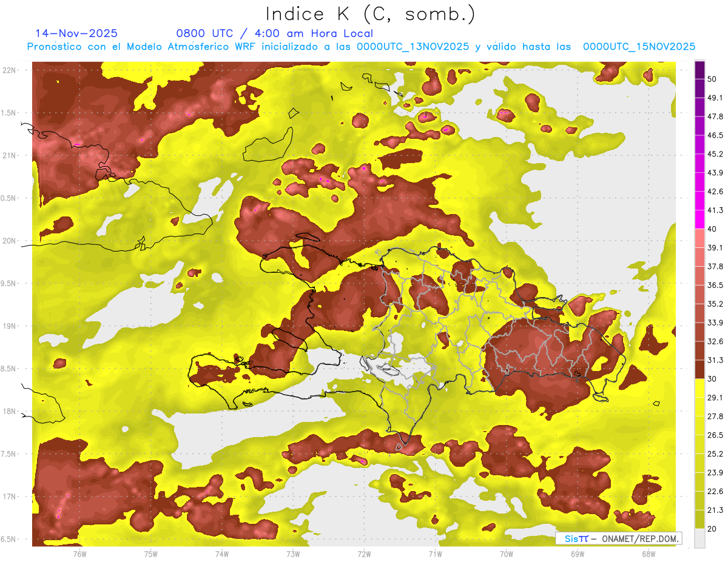The height and width of the screenshot is (562, 728).
Task: Click the "0.5N" latitude label
Action: pyautogui.click(x=8, y=198)
